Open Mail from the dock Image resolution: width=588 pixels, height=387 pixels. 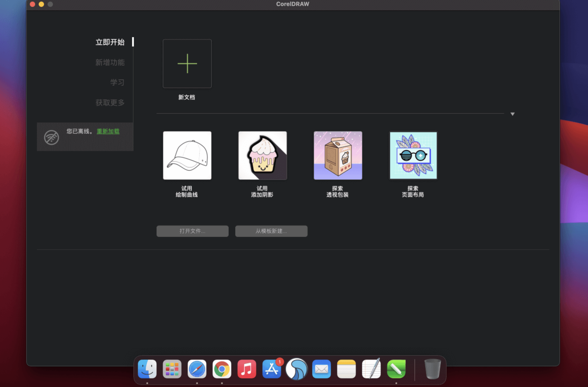click(x=321, y=369)
